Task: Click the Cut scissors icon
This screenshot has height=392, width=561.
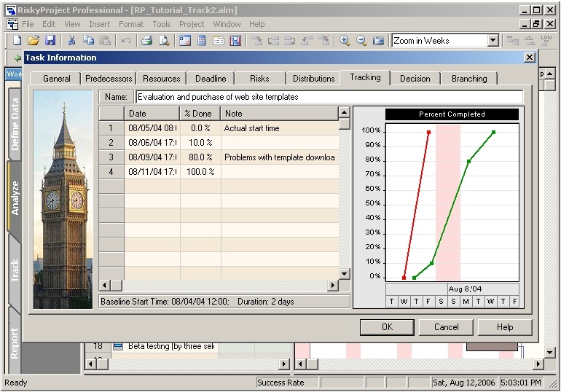Action: click(x=71, y=40)
